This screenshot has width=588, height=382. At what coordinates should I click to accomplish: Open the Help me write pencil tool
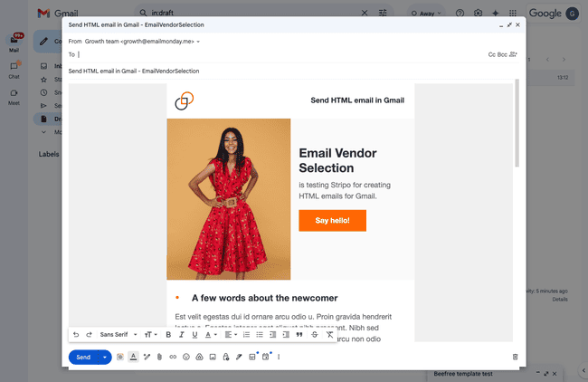point(147,357)
